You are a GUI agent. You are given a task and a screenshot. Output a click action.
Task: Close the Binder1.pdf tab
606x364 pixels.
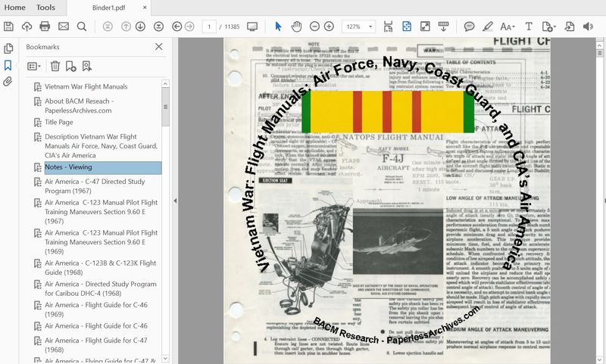point(145,8)
